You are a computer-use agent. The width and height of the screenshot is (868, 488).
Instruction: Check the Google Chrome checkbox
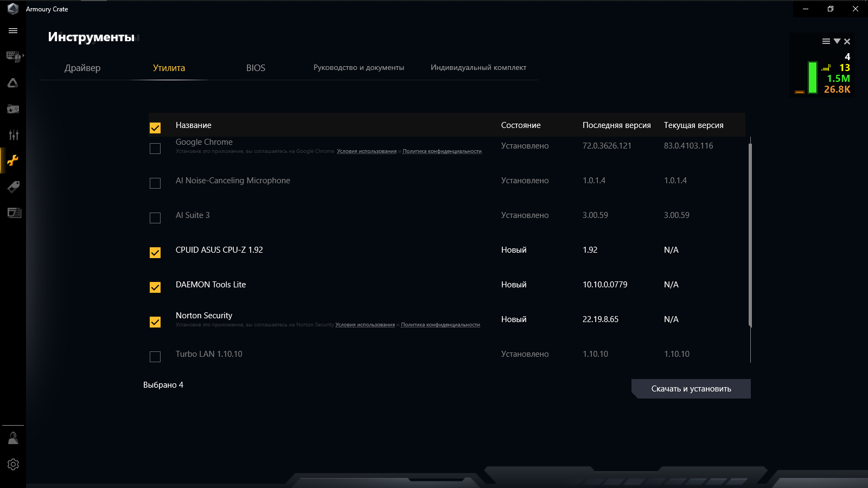pyautogui.click(x=155, y=149)
